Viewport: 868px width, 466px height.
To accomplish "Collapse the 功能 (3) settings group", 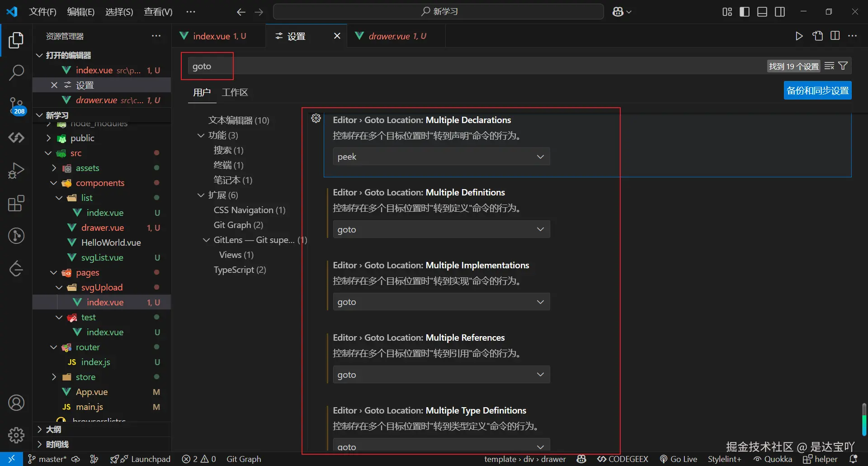I will coord(201,135).
